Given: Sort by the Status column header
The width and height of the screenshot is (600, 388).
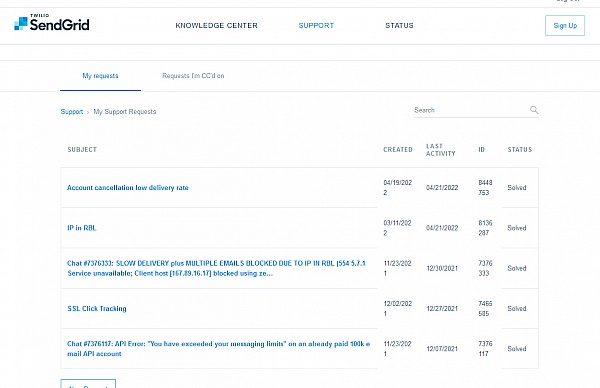Looking at the screenshot, I should point(520,150).
